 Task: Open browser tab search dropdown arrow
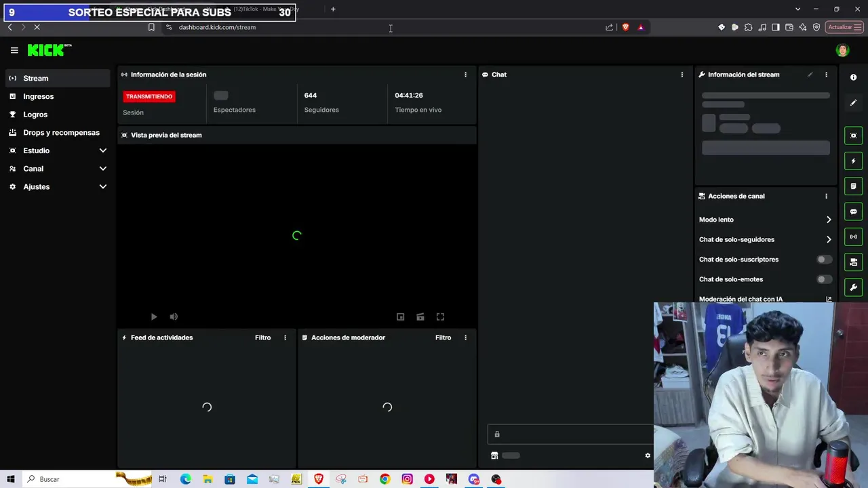click(797, 9)
